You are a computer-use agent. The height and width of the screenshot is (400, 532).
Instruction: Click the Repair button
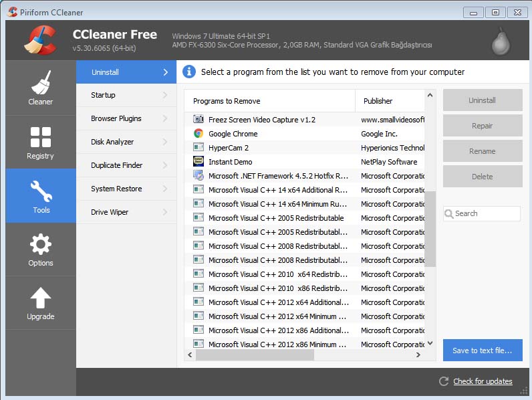(483, 126)
